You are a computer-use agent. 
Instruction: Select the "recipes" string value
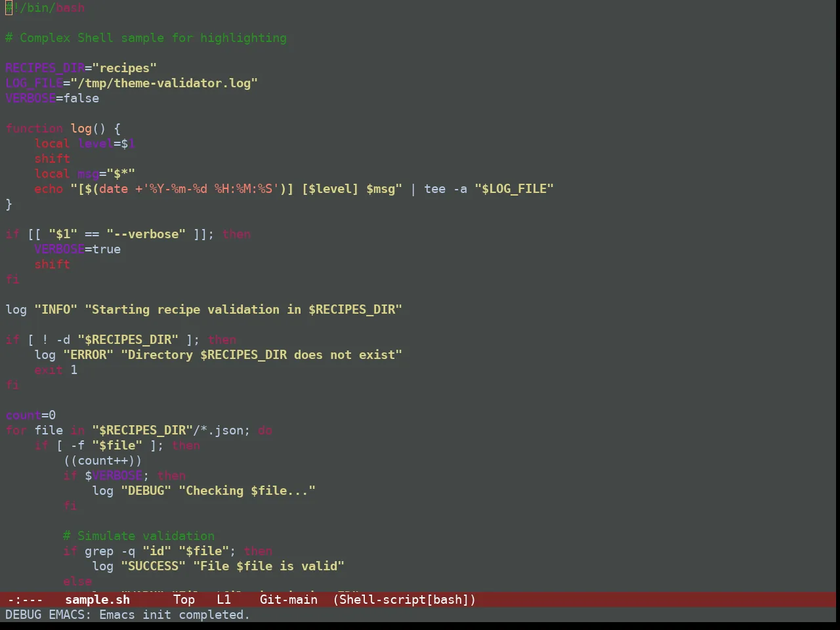tap(125, 68)
